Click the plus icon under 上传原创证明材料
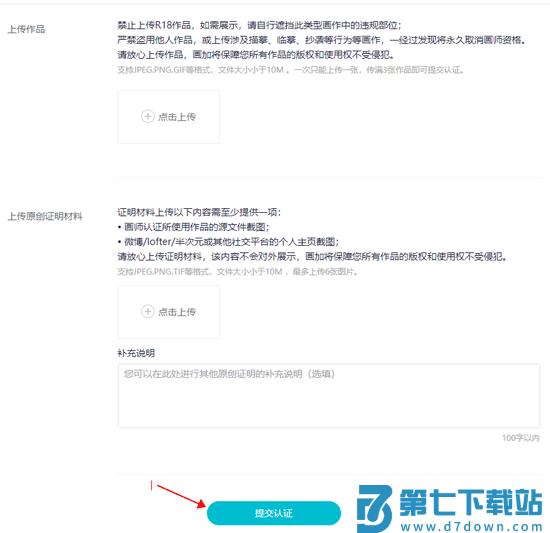550x533 pixels. pos(147,311)
